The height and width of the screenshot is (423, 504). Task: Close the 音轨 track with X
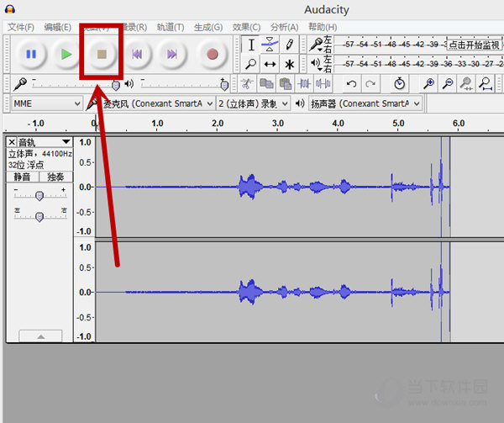[12, 142]
